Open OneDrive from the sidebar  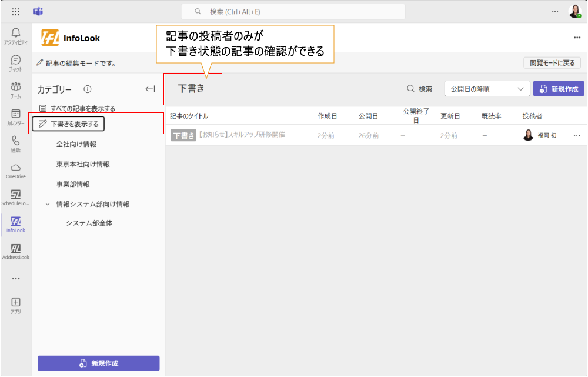pyautogui.click(x=16, y=170)
